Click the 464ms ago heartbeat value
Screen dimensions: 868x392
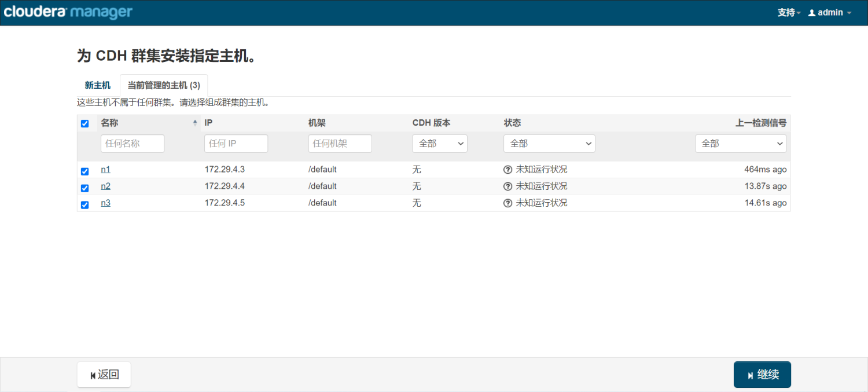coord(765,170)
